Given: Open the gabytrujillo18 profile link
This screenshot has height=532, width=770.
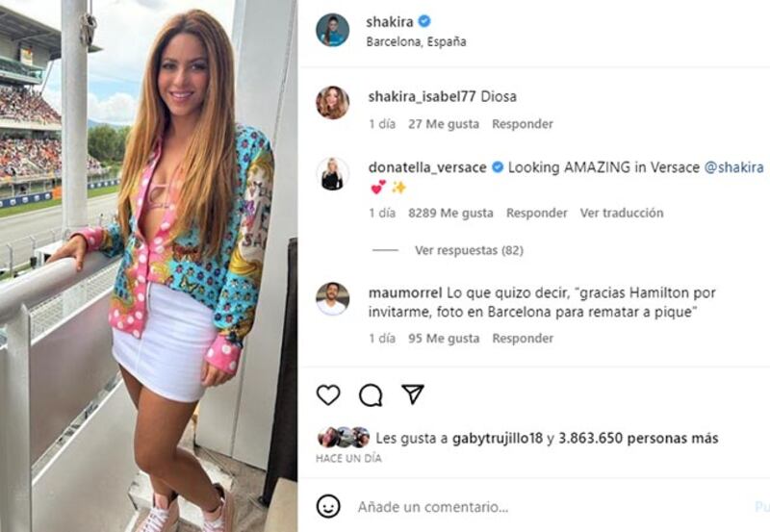Looking at the screenshot, I should [x=497, y=439].
